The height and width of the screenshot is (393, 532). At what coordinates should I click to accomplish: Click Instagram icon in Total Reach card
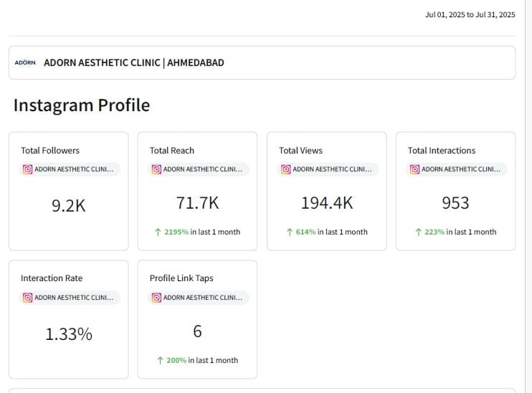pos(157,170)
